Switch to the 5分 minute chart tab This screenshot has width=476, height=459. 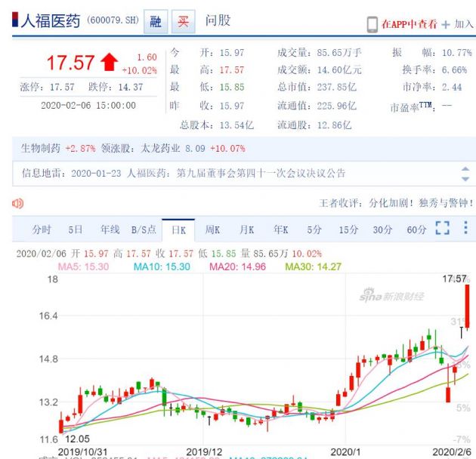tap(314, 229)
